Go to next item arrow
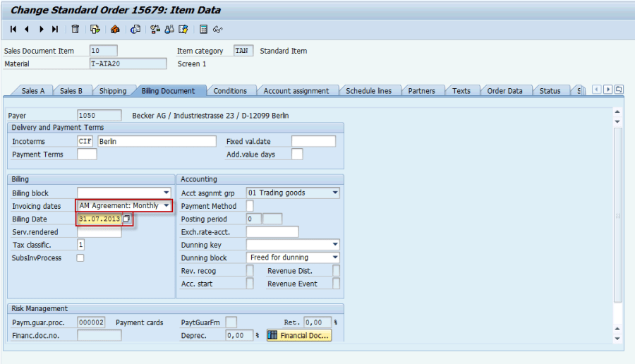This screenshot has height=364, width=635. (42, 29)
